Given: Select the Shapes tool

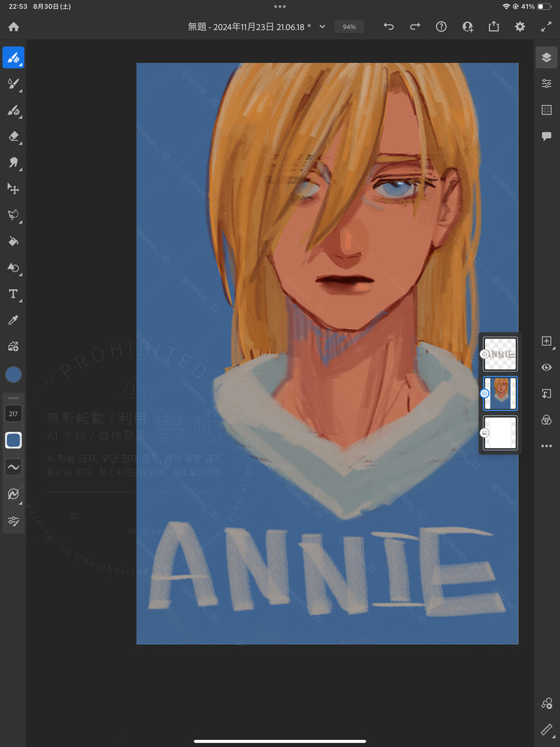Looking at the screenshot, I should [x=13, y=267].
